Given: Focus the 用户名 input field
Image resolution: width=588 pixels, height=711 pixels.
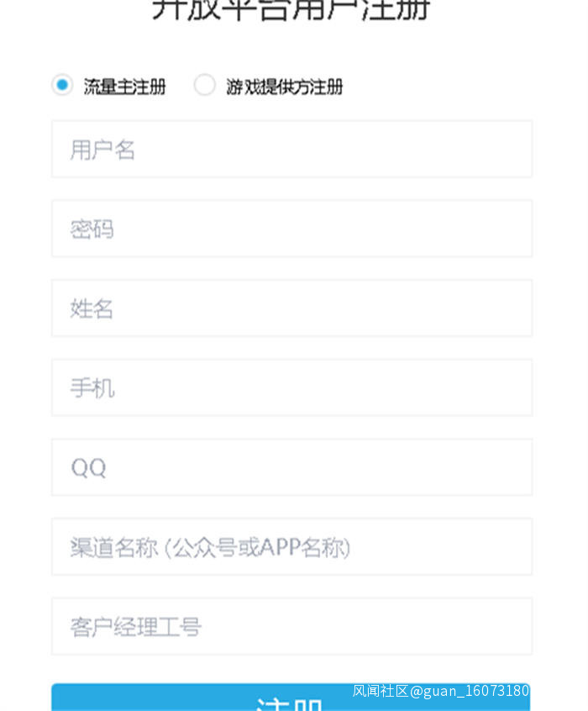Looking at the screenshot, I should point(291,149).
